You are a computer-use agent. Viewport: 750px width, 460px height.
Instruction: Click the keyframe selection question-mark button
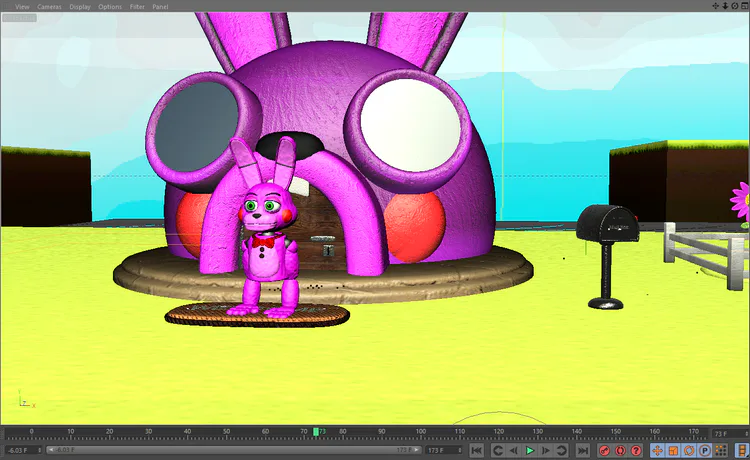pos(636,450)
